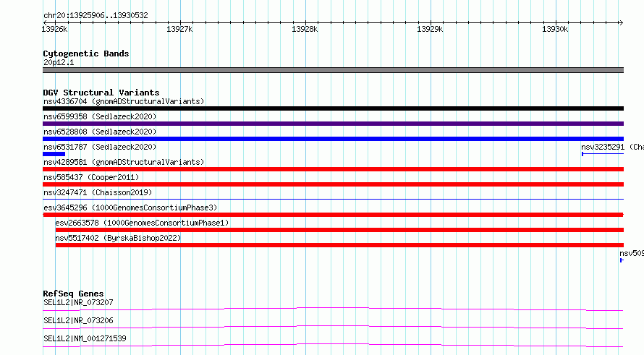Select the short blue nsv6531787 bar
Viewport: 644px width, 355px height.
click(54, 154)
